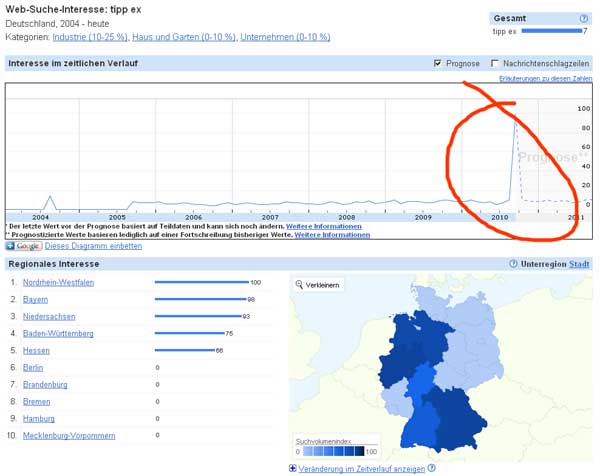Open Brandenburg region link

coord(45,385)
